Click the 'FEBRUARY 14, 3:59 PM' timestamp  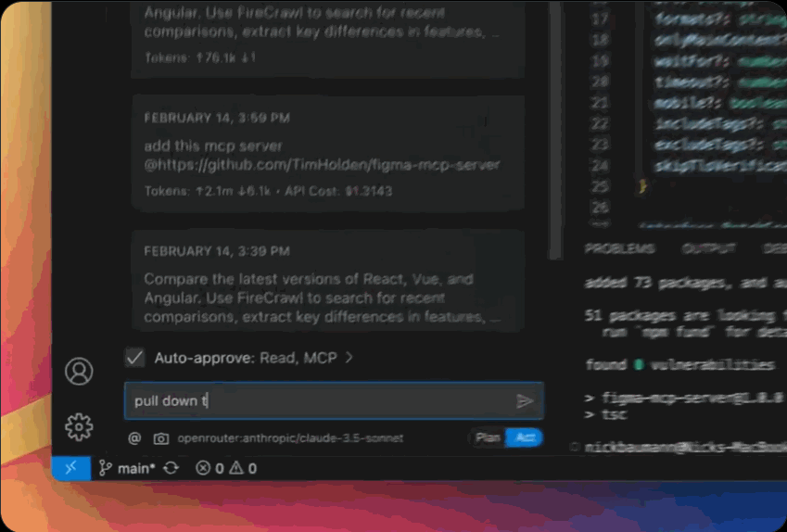tap(217, 118)
